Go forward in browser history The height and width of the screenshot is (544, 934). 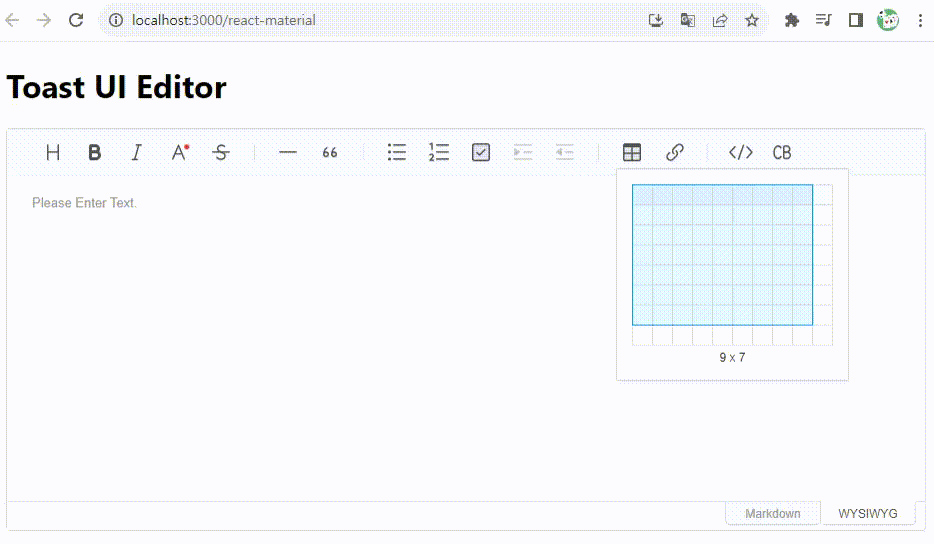(43, 20)
